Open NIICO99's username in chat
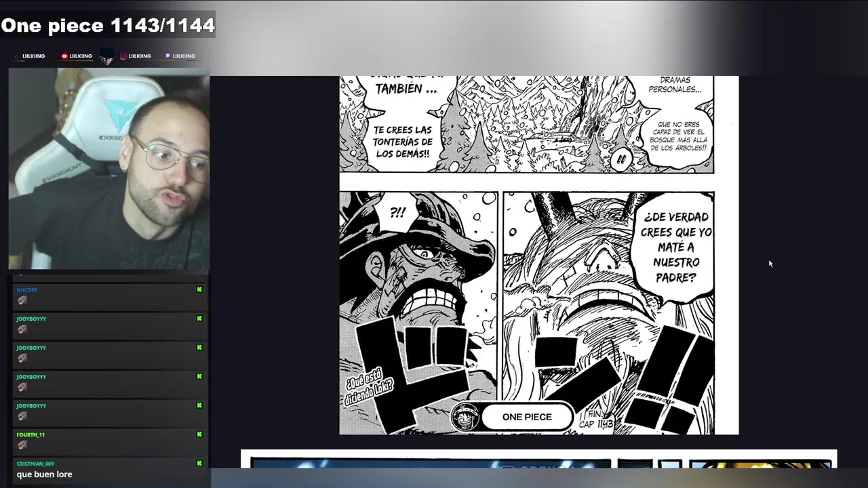This screenshot has width=868, height=488. coord(27,290)
